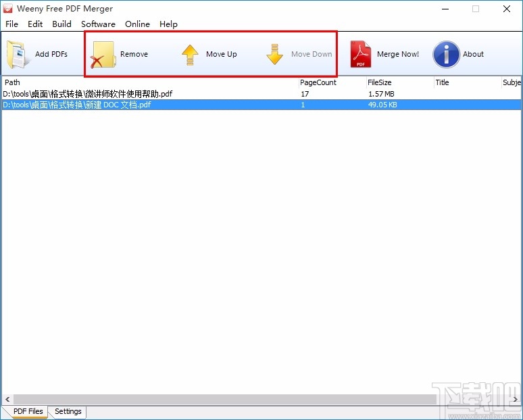Click the horizontal scrollbar right arrow

coord(516,399)
